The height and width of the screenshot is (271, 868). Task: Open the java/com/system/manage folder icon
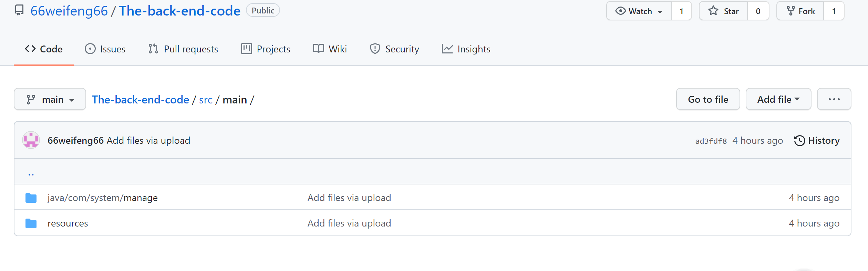(31, 198)
